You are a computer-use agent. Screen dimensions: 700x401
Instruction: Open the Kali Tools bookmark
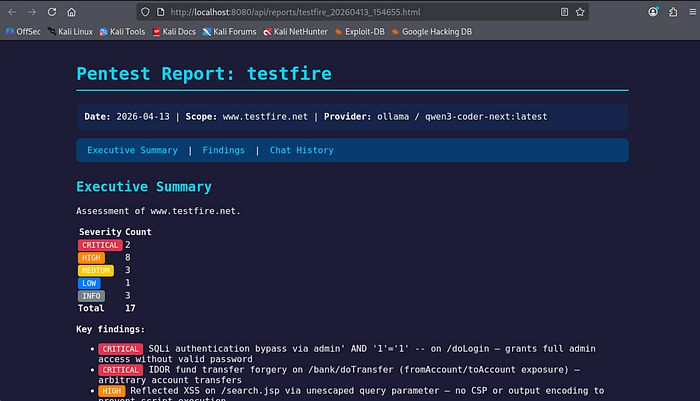click(x=122, y=32)
